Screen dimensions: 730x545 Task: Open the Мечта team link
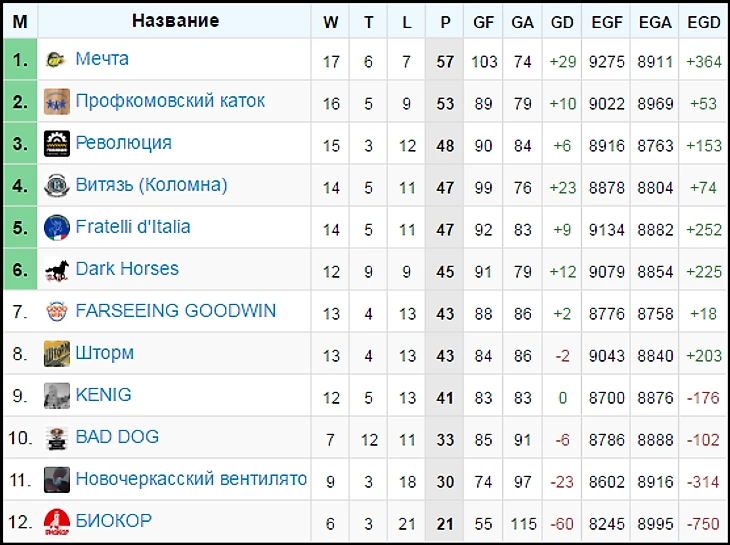102,59
